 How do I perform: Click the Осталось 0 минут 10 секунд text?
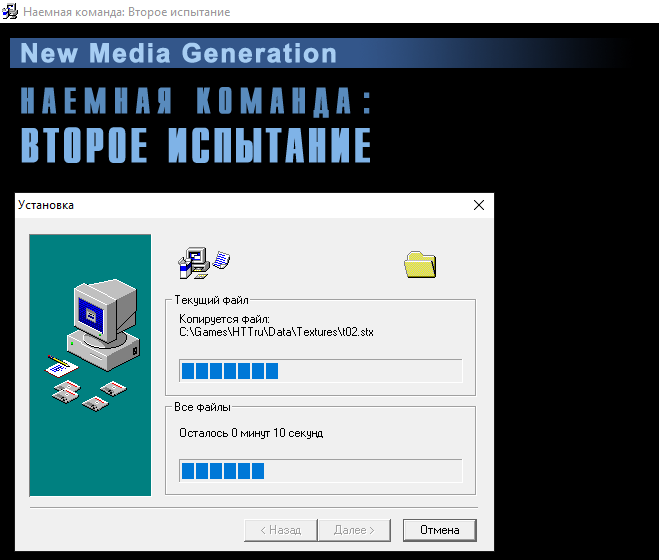point(251,433)
